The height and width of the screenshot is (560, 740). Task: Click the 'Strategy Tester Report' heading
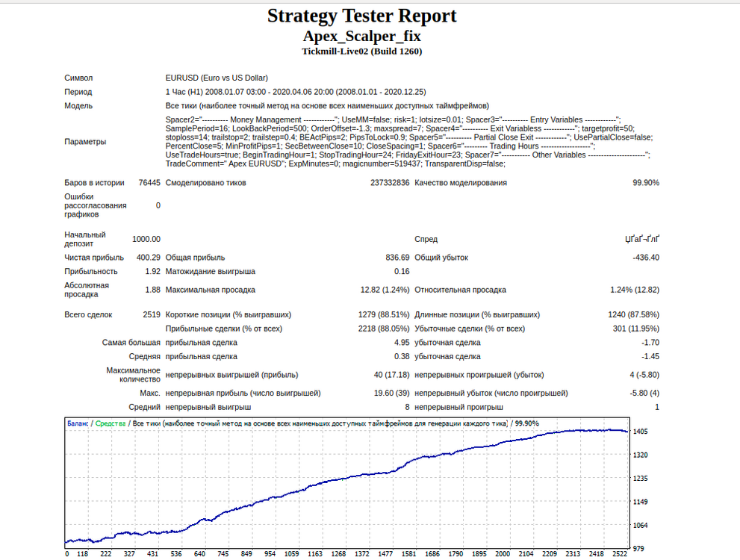tap(362, 16)
